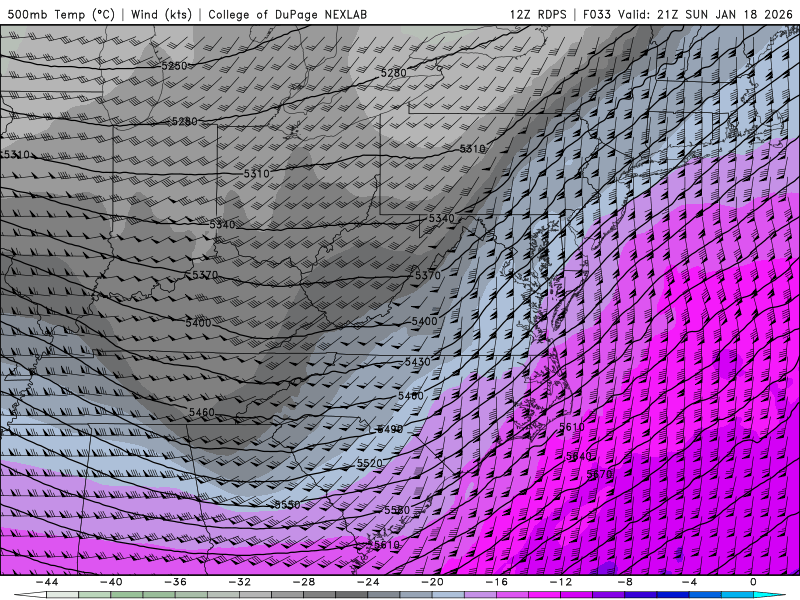Click the "F033 Valid: 21Z SUN JAN 18 2026" text
Screen dimensions: 800x600
point(688,14)
